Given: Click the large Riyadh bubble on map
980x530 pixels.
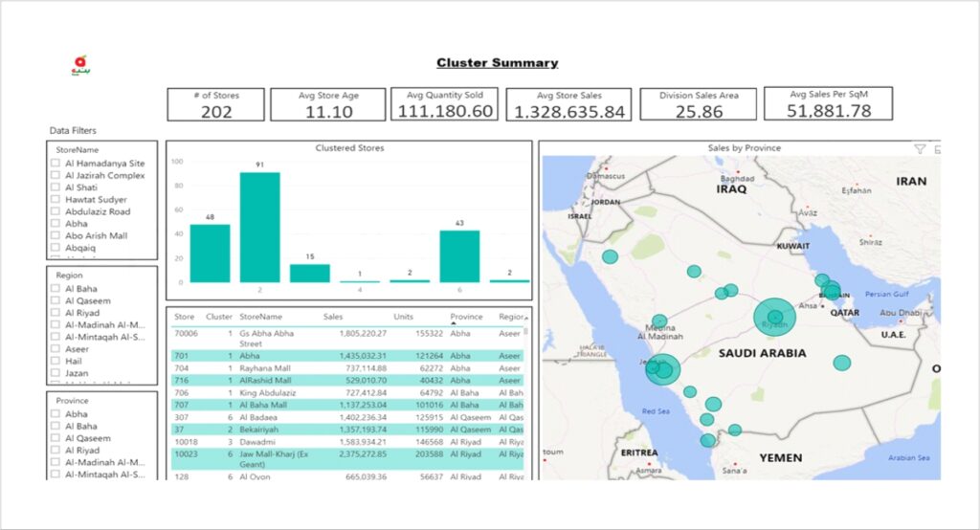Looking at the screenshot, I should (x=774, y=318).
